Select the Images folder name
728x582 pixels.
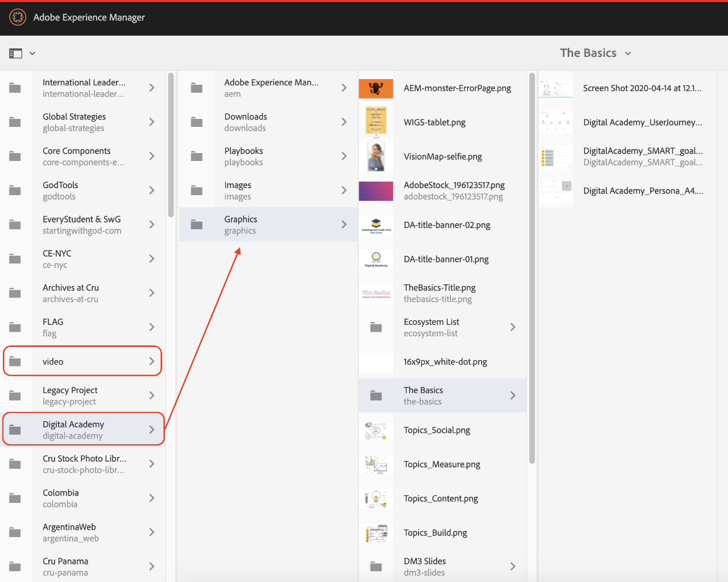click(x=238, y=185)
